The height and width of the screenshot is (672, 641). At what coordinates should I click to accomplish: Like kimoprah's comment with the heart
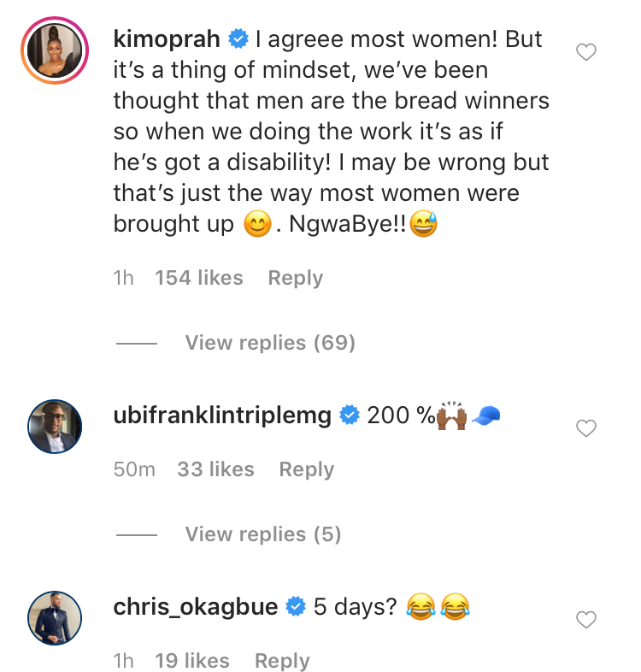[x=585, y=53]
